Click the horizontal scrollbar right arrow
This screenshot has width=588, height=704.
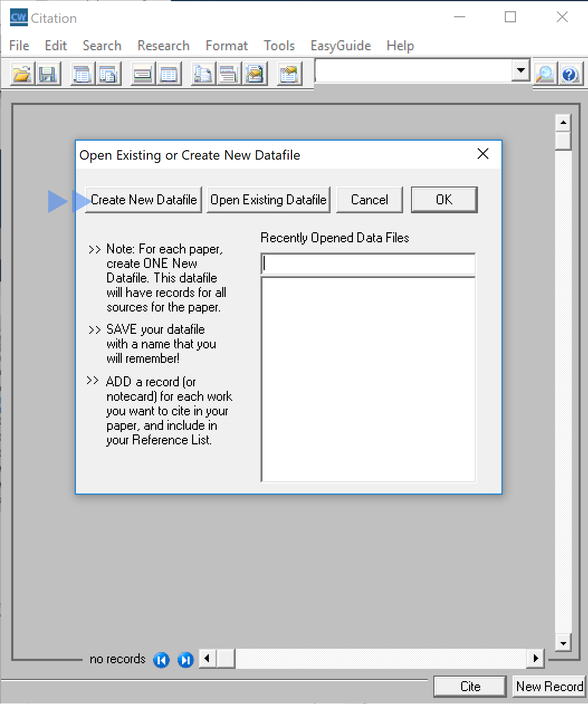536,659
